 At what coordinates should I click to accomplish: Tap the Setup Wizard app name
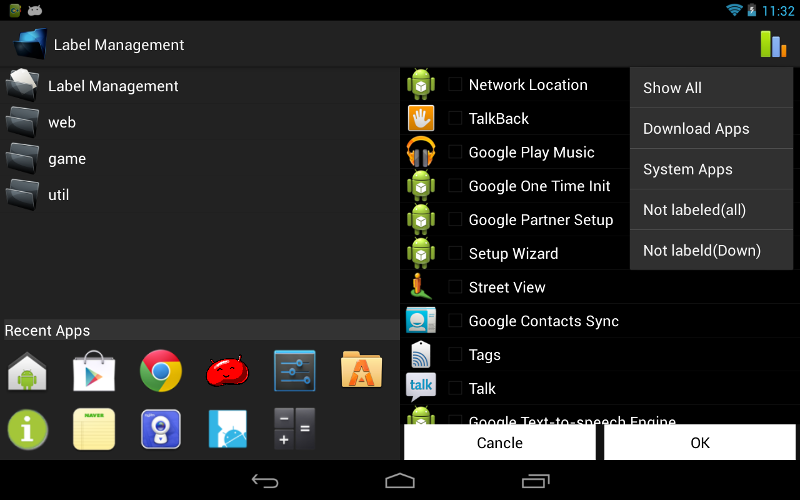[x=513, y=254]
